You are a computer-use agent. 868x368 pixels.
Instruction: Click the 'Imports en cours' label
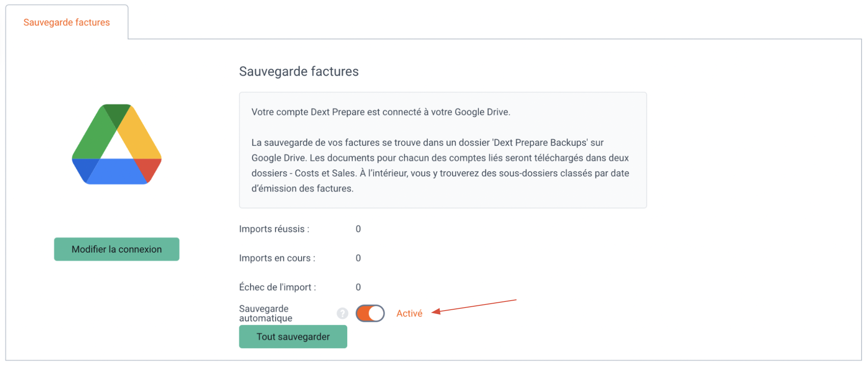(x=277, y=258)
